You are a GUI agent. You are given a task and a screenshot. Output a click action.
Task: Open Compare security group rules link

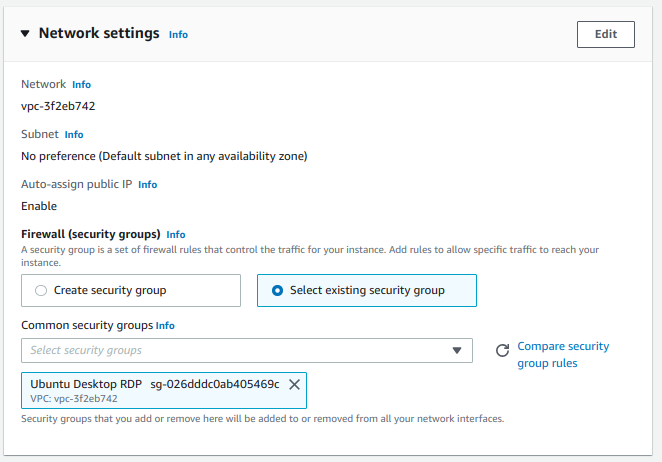563,355
